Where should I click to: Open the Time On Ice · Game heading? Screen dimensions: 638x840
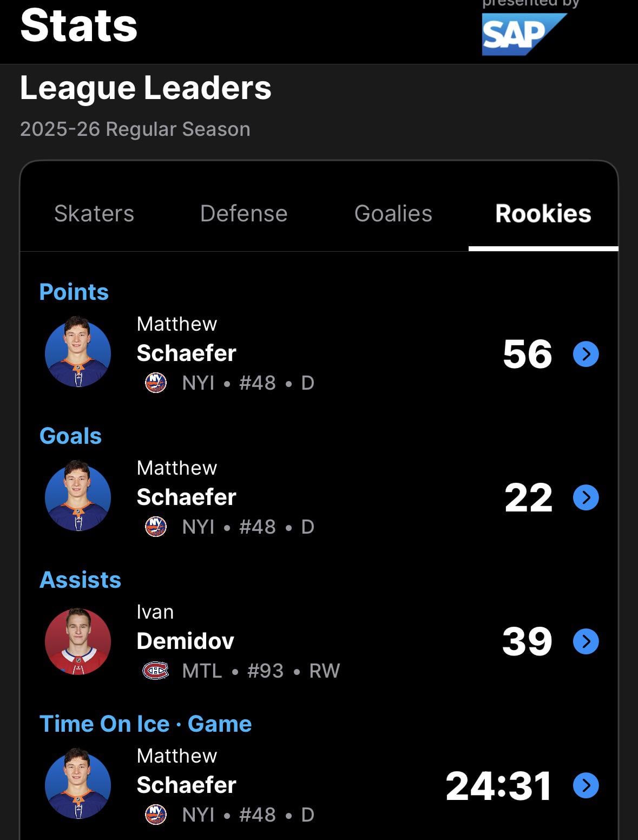coord(146,724)
